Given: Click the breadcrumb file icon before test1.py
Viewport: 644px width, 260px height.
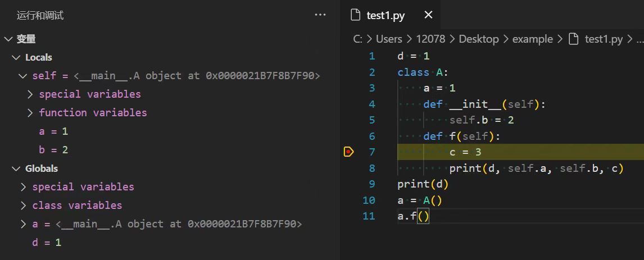Looking at the screenshot, I should click(573, 39).
